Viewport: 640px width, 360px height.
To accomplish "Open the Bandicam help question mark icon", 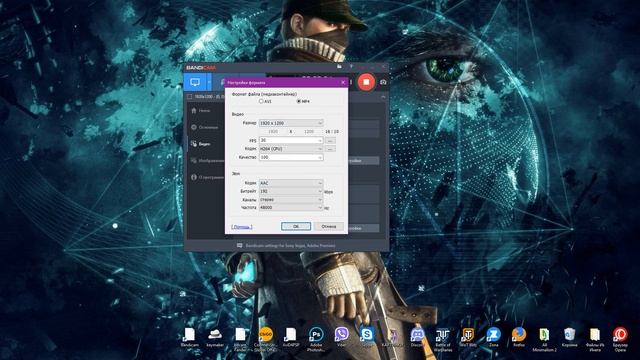I will pos(351,67).
